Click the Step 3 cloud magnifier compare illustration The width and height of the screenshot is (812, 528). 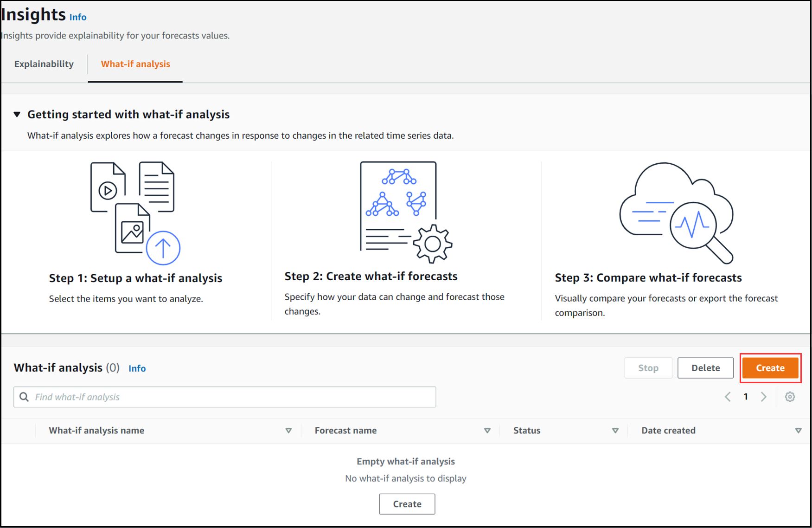pos(676,212)
